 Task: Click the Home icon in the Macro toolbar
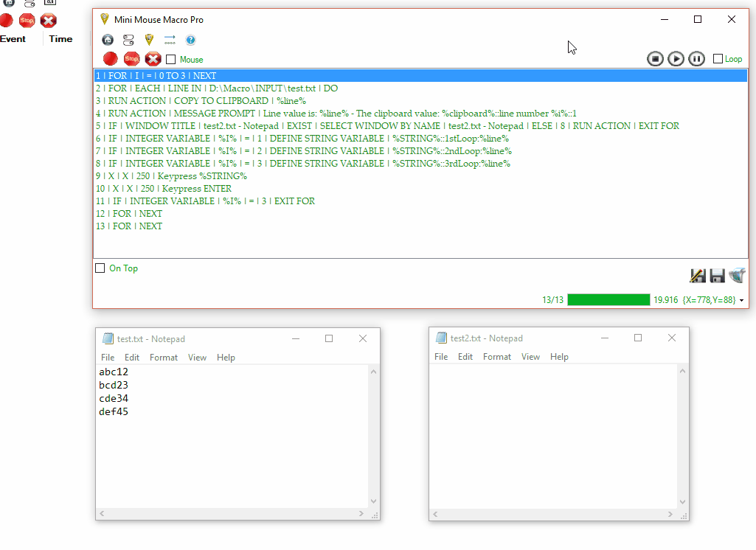pos(108,40)
